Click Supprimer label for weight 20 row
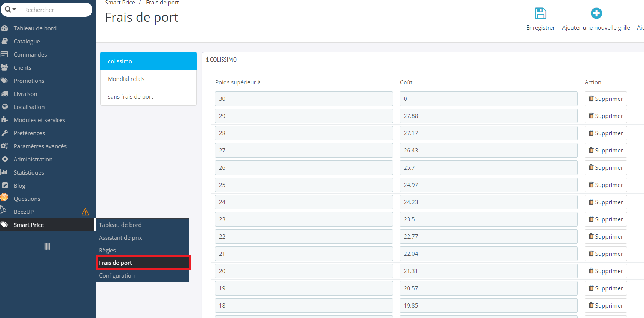 coord(609,271)
